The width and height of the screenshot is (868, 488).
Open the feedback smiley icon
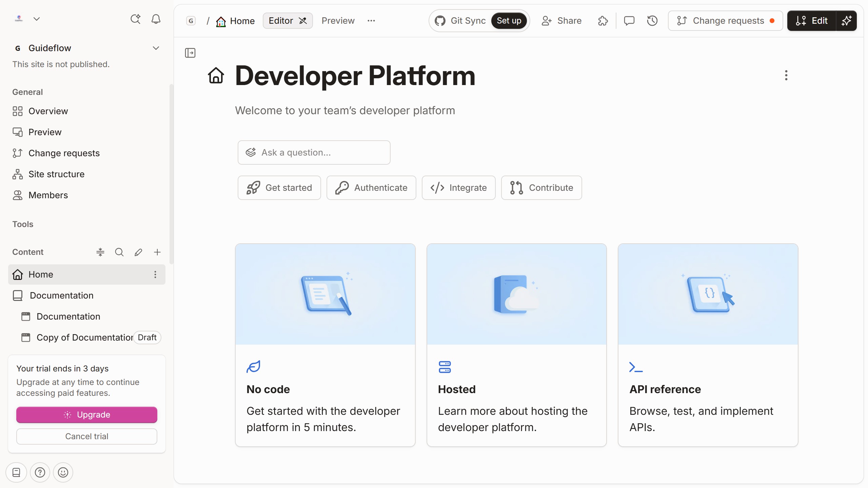(63, 472)
